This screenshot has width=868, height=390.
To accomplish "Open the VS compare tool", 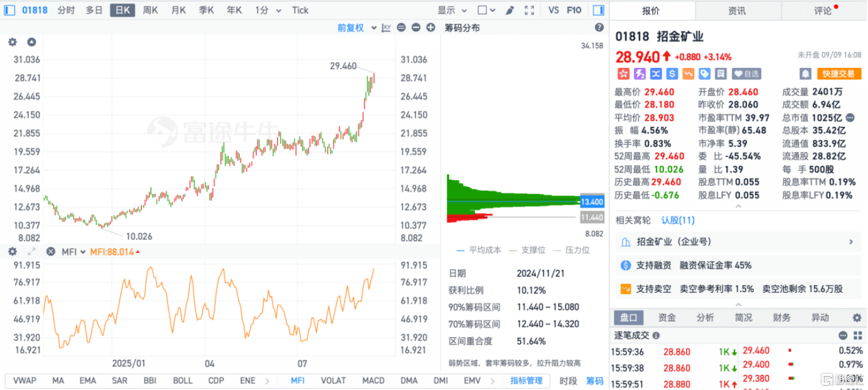I will coord(554,10).
